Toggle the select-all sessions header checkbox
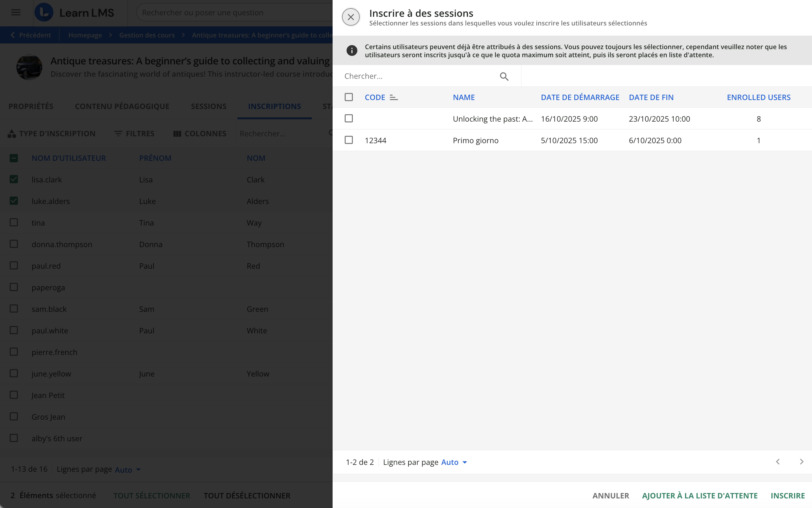Screen dimensions: 812x508 (348, 97)
